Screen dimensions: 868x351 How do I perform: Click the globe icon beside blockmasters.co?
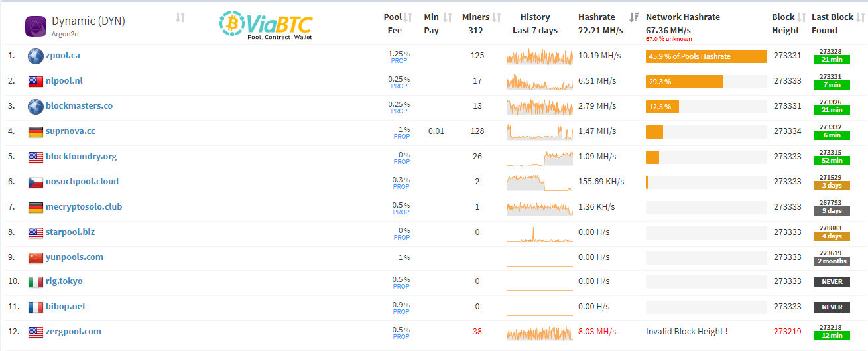(36, 107)
